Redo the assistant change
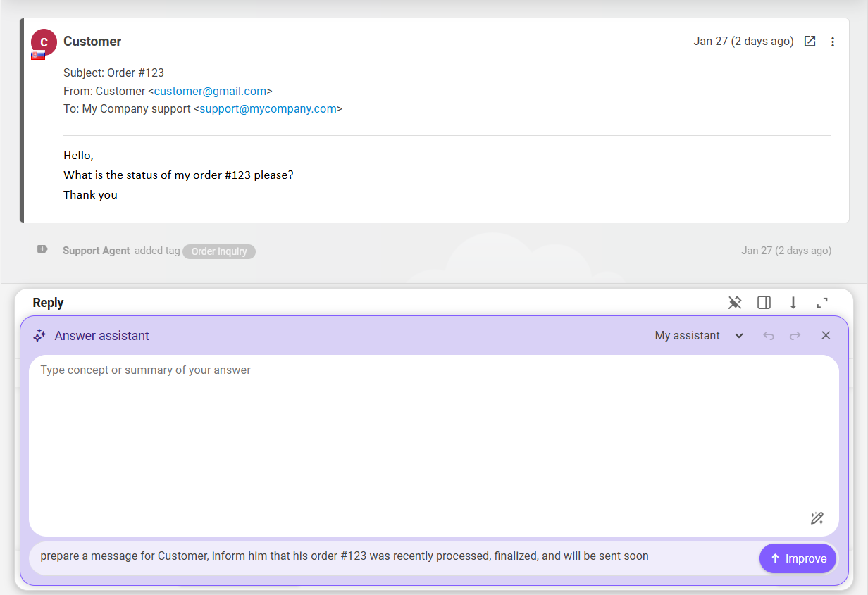Image resolution: width=868 pixels, height=595 pixels. click(x=795, y=336)
